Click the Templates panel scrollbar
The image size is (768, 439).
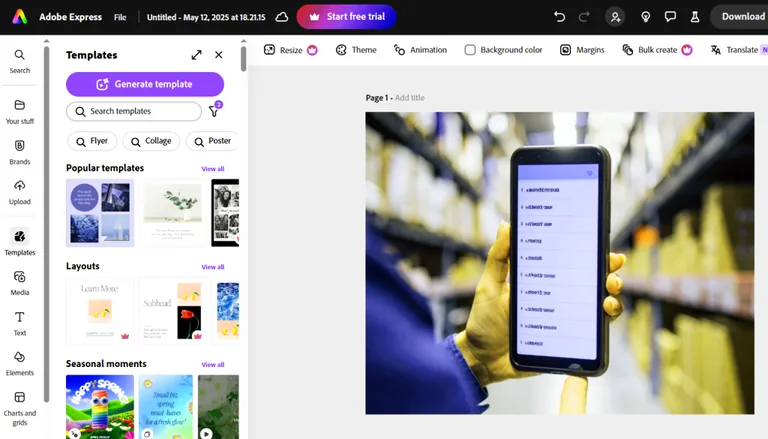(243, 58)
